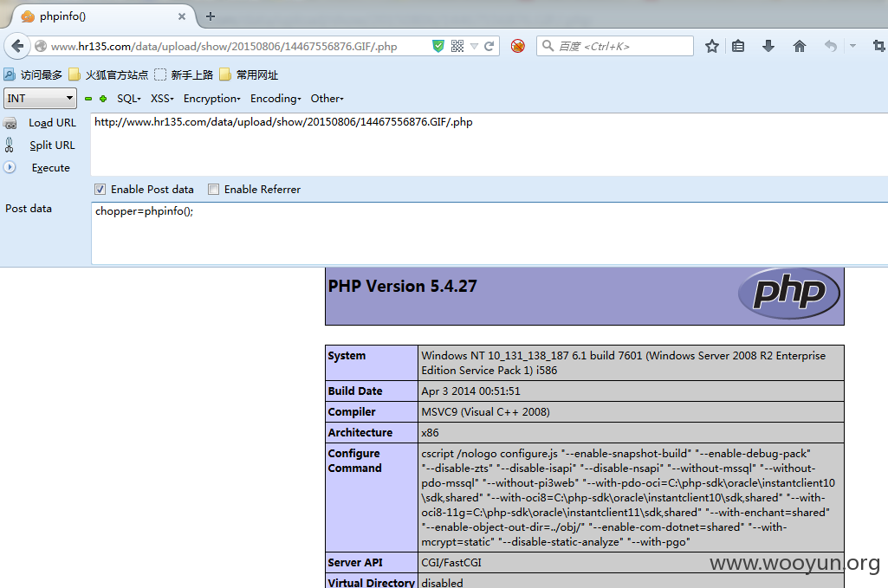Click the phpinfo() tab title

(x=63, y=16)
